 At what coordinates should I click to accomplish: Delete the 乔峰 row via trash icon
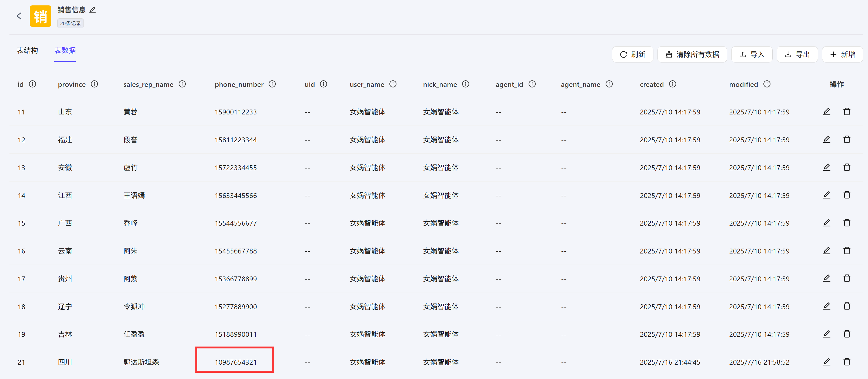point(847,223)
